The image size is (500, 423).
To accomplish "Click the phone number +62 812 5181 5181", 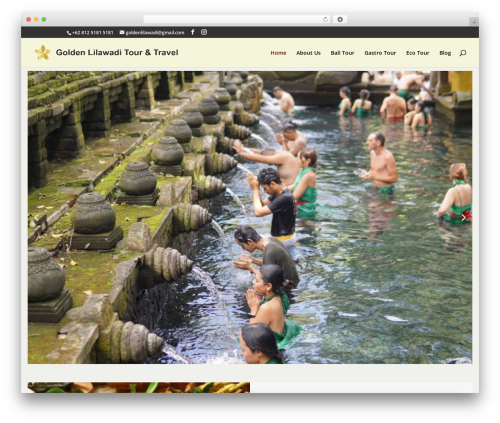I will (90, 33).
